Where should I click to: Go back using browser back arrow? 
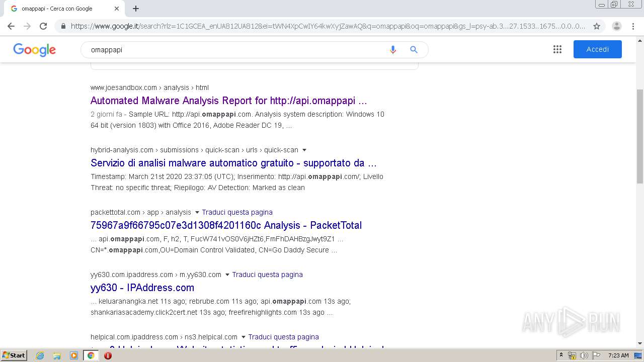click(11, 26)
